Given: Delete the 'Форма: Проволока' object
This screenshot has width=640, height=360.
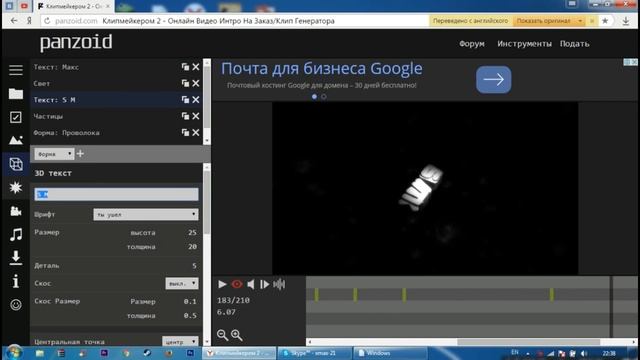Looking at the screenshot, I should pos(196,133).
